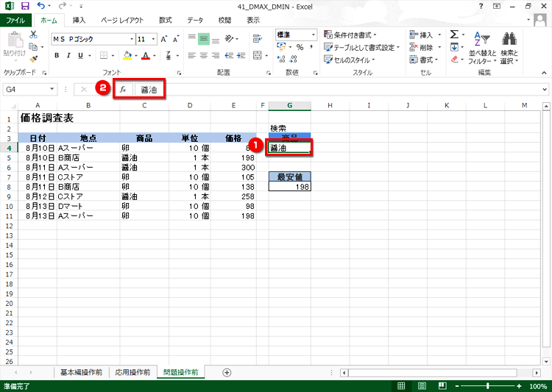Align text right
This screenshot has width=552, height=392.
click(216, 56)
